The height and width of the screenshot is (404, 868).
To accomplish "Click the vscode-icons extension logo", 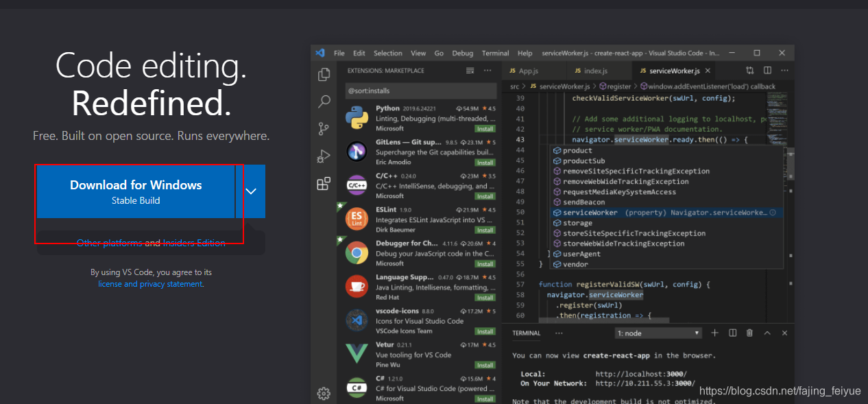I will [x=357, y=320].
